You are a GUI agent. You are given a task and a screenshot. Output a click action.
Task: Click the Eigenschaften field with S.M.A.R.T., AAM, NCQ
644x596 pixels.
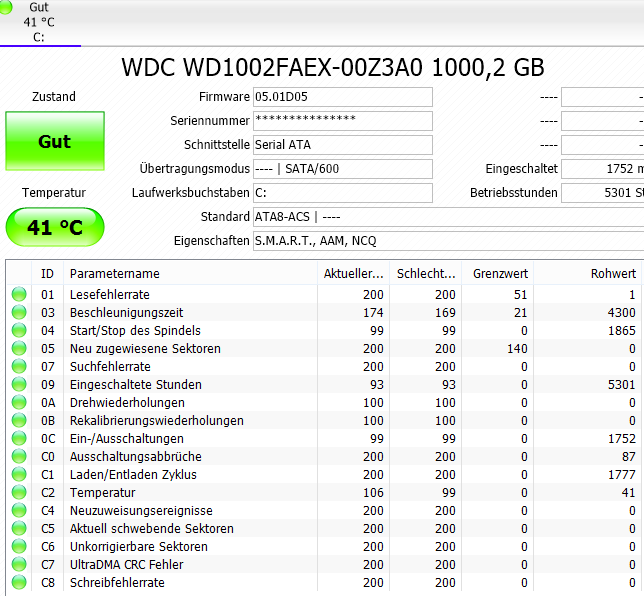click(448, 241)
